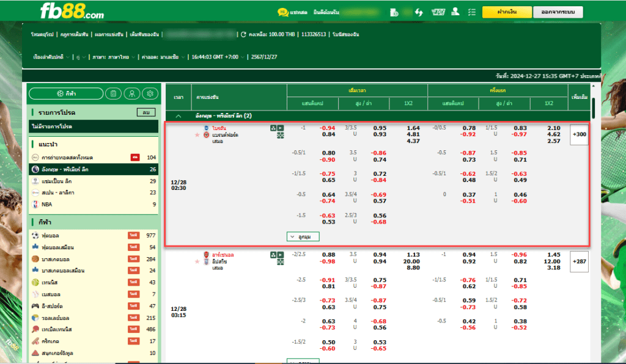Select การถ่ายทอดสดทั้งหมด live broadcasts row

coord(94,158)
